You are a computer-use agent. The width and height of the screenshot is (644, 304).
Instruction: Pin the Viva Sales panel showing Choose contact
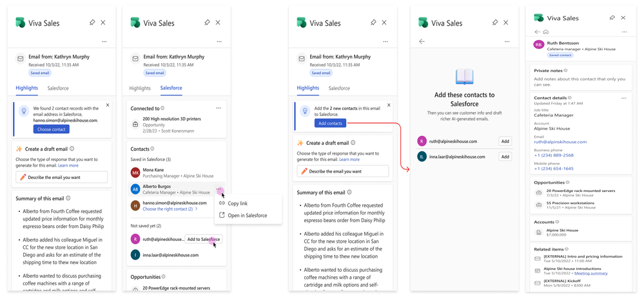point(92,23)
